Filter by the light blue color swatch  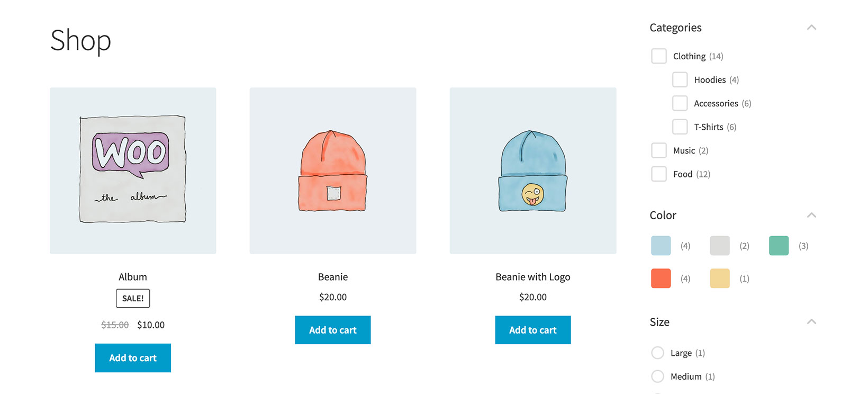coord(661,246)
